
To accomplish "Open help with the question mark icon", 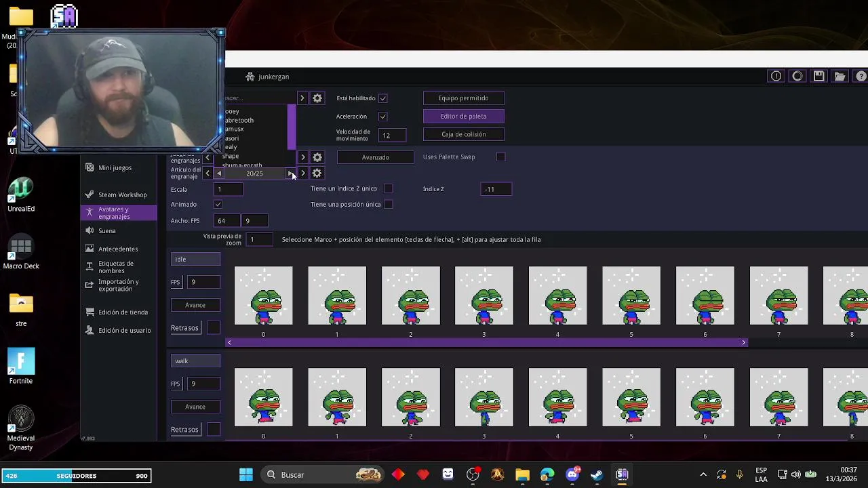I will [861, 77].
